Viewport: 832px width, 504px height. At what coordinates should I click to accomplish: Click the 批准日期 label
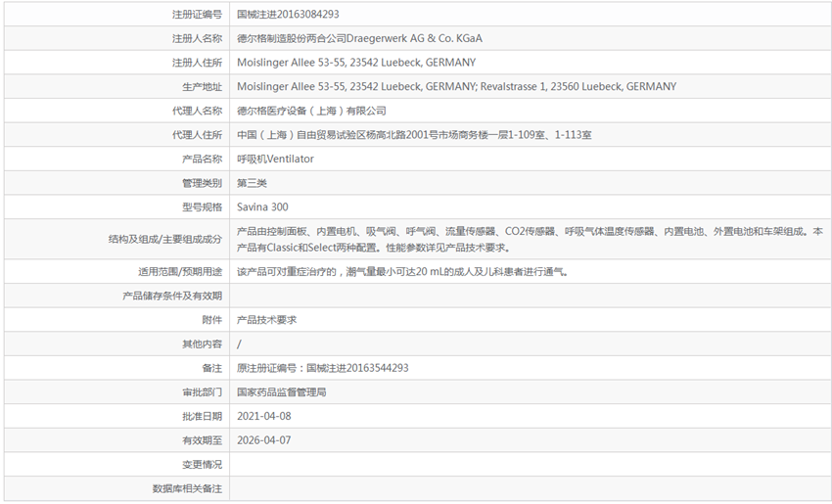pyautogui.click(x=202, y=417)
